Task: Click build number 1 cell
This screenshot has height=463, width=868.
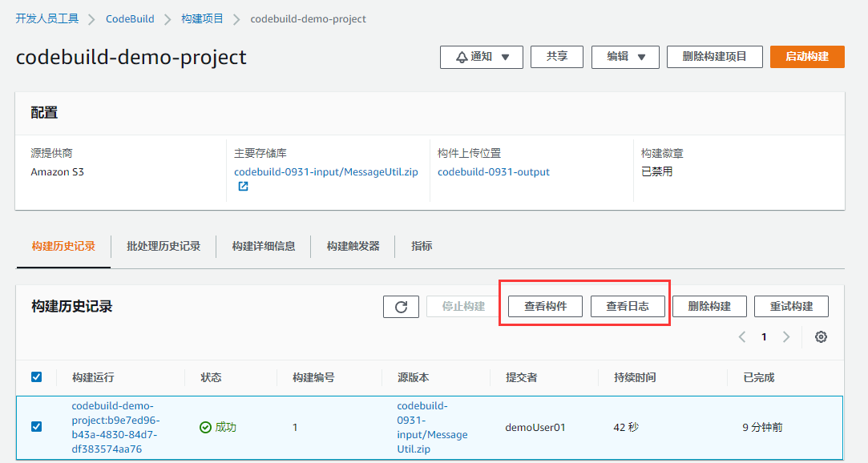Action: click(x=295, y=427)
